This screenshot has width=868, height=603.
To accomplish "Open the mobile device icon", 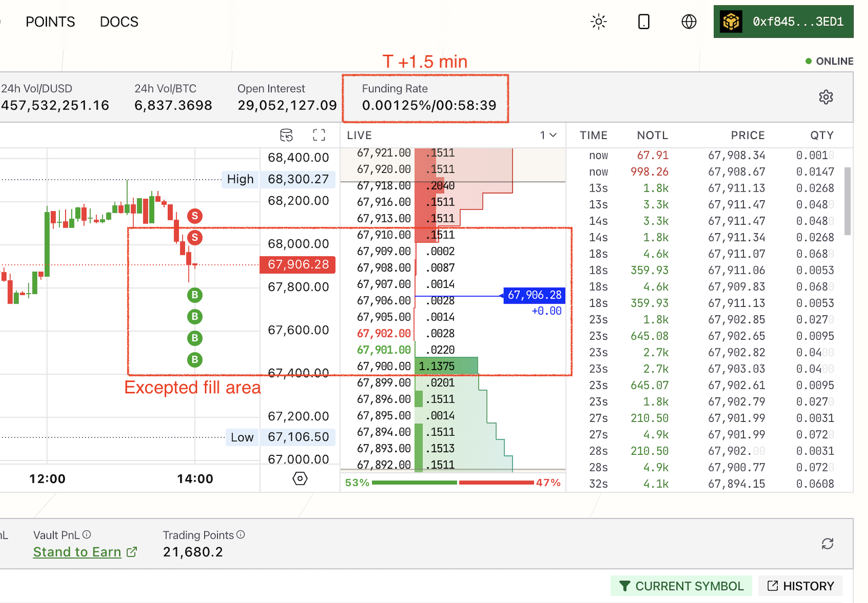I will pos(644,22).
